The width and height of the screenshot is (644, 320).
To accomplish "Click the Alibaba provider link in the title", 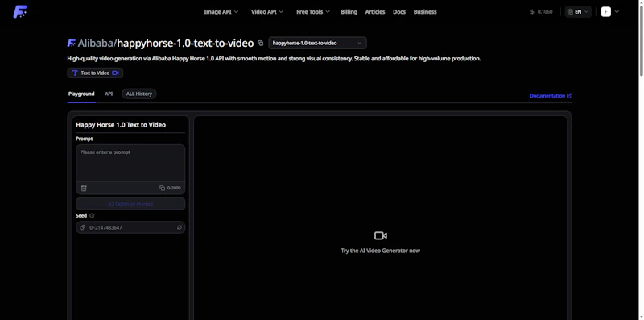I will (x=95, y=43).
